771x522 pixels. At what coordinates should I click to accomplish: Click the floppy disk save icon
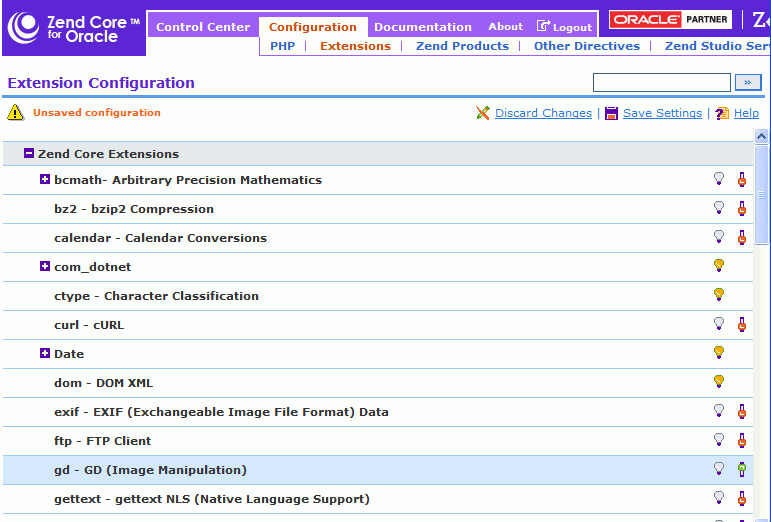pos(611,114)
